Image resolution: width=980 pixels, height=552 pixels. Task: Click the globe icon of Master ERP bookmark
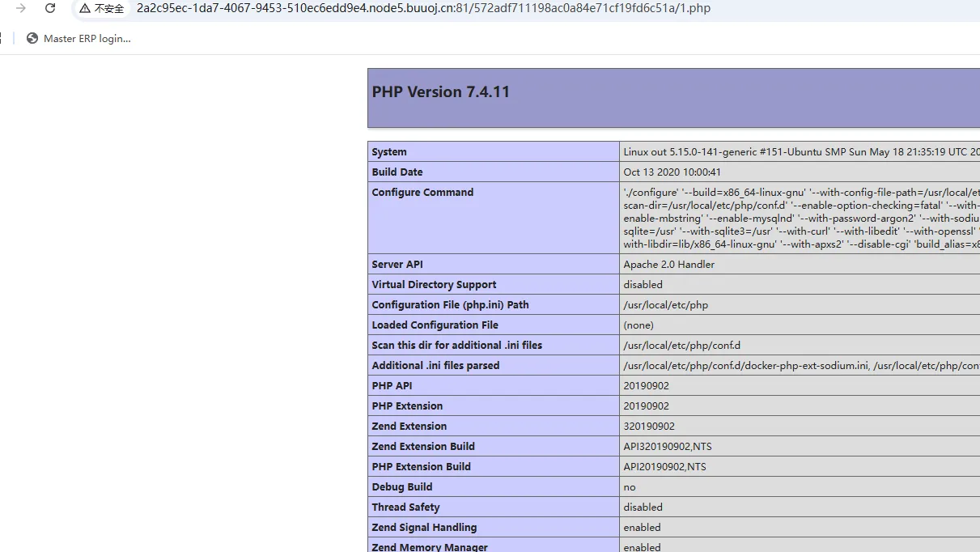(32, 38)
